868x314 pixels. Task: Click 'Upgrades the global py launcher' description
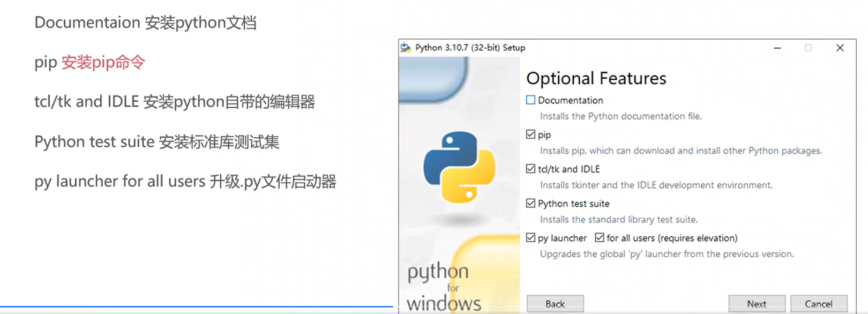pyautogui.click(x=667, y=254)
